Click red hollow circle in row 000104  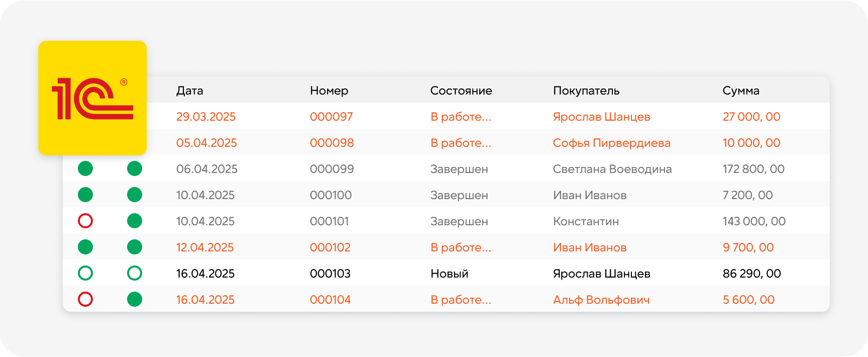tap(85, 299)
